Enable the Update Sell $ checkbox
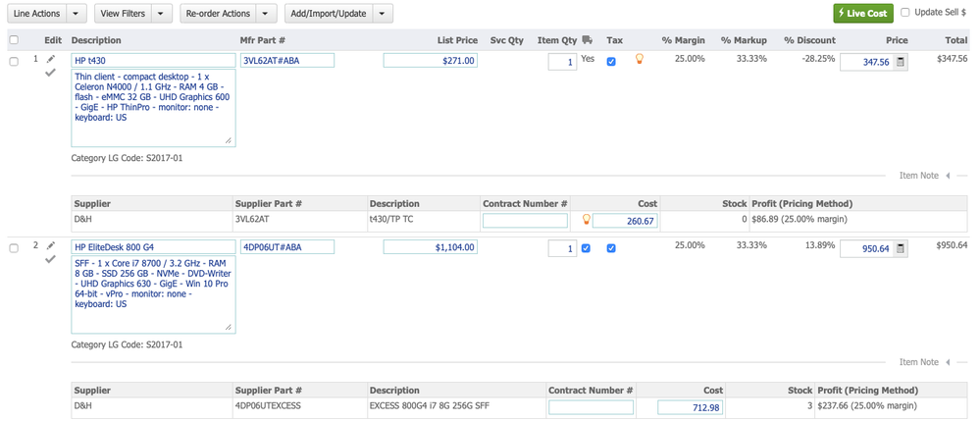This screenshot has width=980, height=421. (x=904, y=13)
